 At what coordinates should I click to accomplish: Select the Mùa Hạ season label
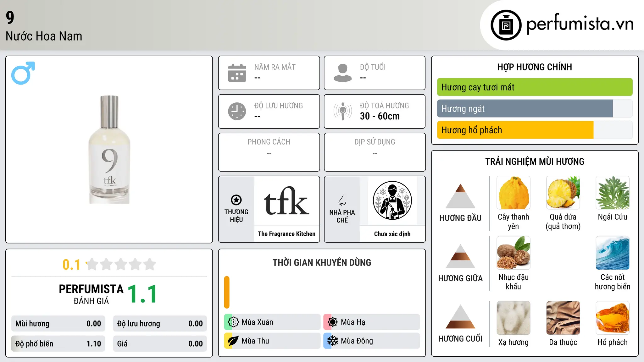353,322
